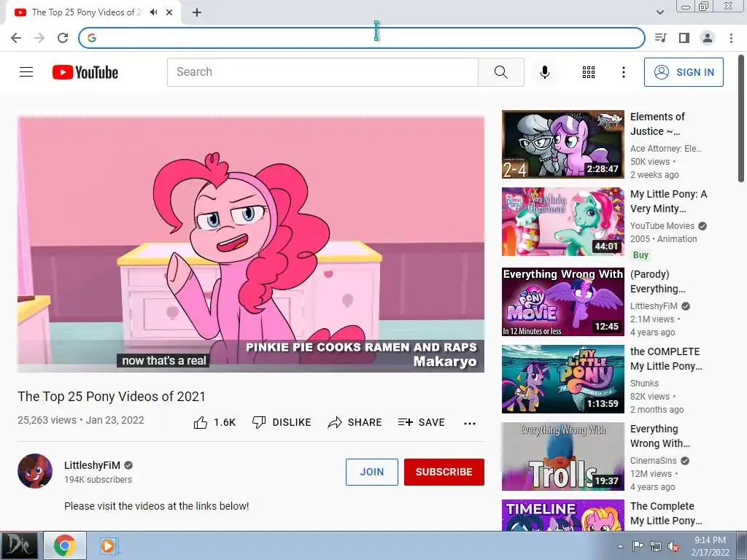Go to YouTube home via logo
The height and width of the screenshot is (560, 747).
[x=85, y=72]
